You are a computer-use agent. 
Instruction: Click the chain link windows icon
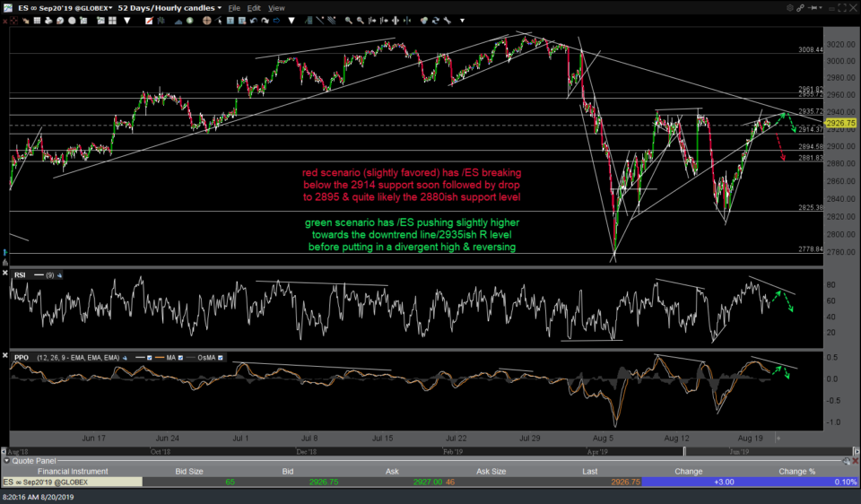point(800,8)
